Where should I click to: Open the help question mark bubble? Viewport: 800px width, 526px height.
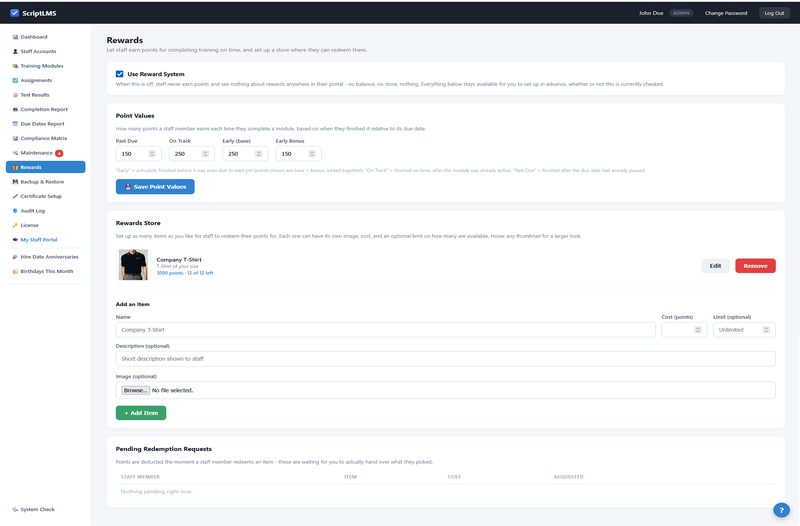coord(781,510)
